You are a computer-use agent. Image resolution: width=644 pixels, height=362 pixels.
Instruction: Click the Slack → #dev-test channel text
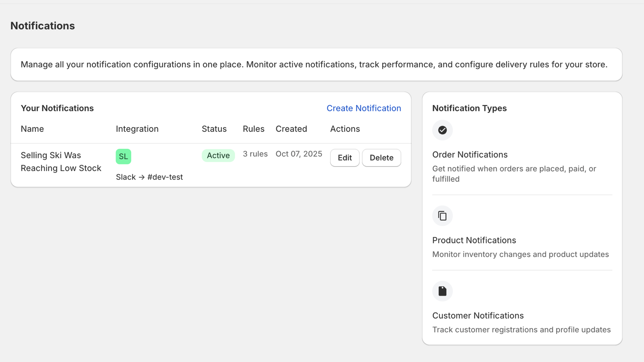pyautogui.click(x=149, y=177)
